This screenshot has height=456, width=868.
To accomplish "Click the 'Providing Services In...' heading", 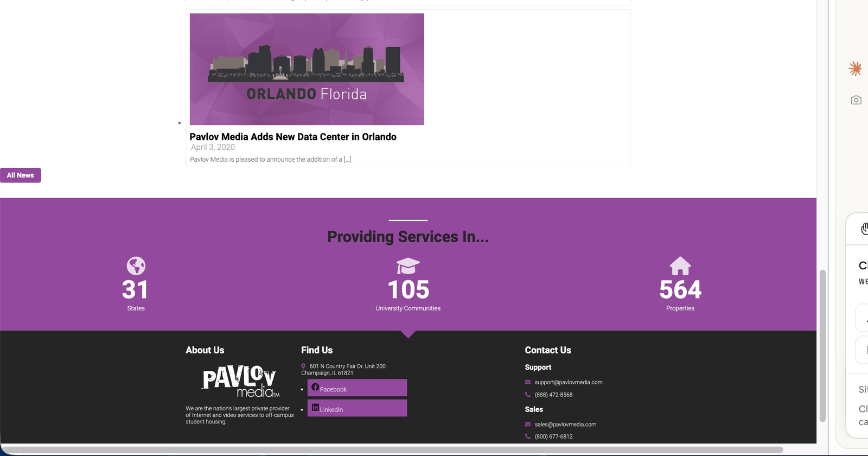I will [x=408, y=237].
